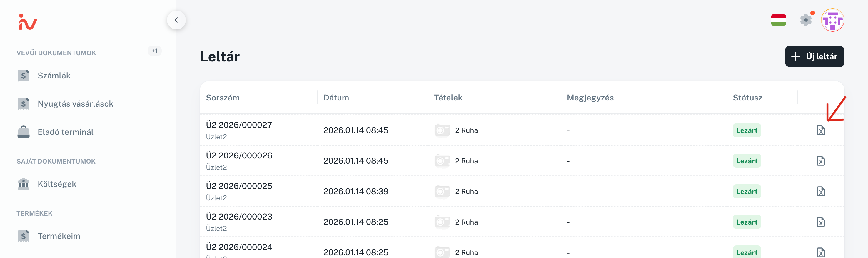Open inventory row Ü2 2026/000027
The height and width of the screenshot is (258, 868).
coord(239,125)
